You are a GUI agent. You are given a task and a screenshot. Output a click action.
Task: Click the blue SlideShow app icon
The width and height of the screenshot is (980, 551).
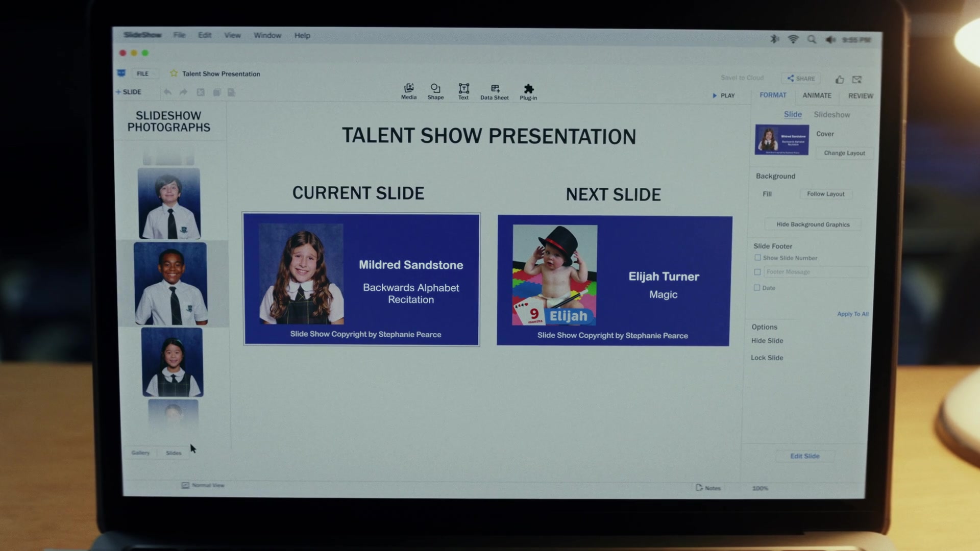coord(121,73)
